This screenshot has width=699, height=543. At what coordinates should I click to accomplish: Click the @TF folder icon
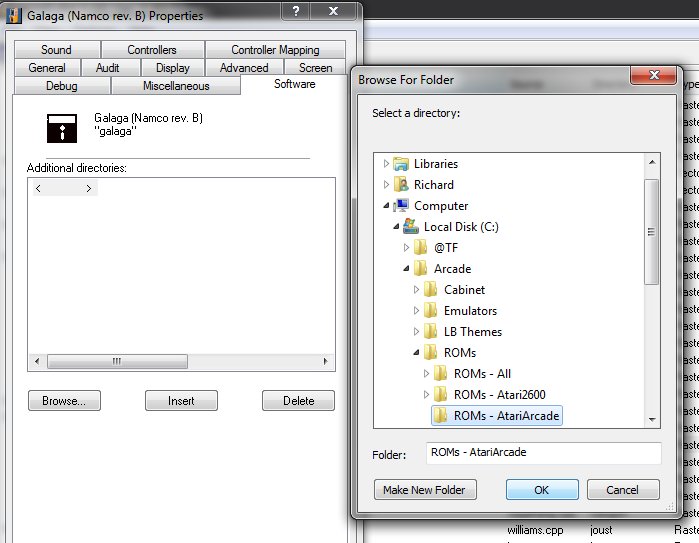pyautogui.click(x=421, y=247)
